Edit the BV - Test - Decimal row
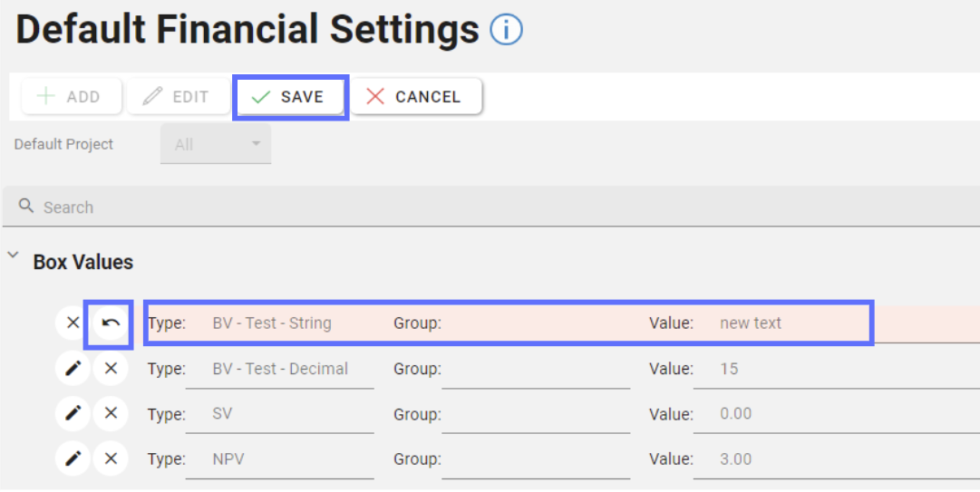Image resolution: width=980 pixels, height=492 pixels. point(73,369)
